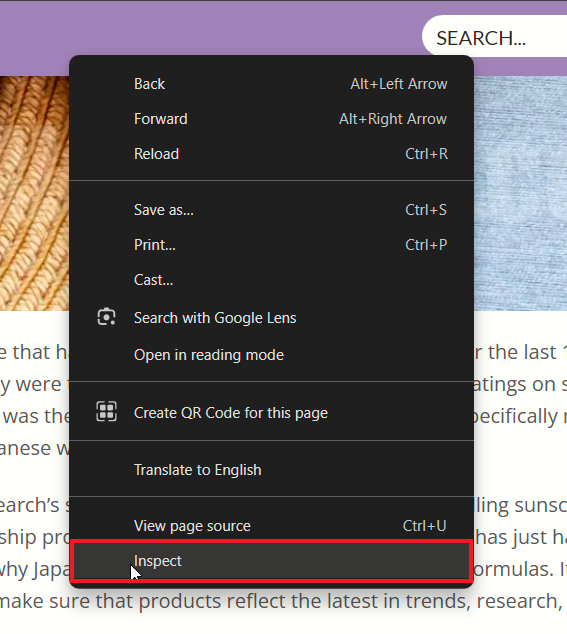
Task: Click the Google Lens camera icon
Action: [106, 317]
